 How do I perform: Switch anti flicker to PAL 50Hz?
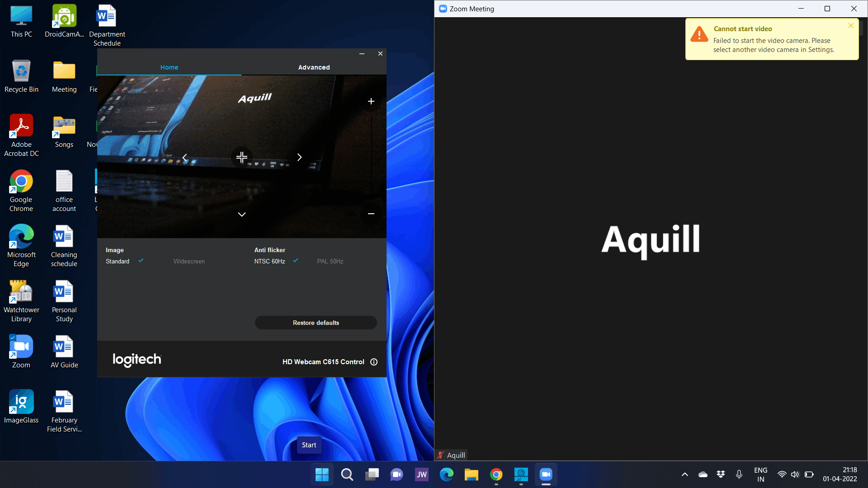(x=330, y=261)
